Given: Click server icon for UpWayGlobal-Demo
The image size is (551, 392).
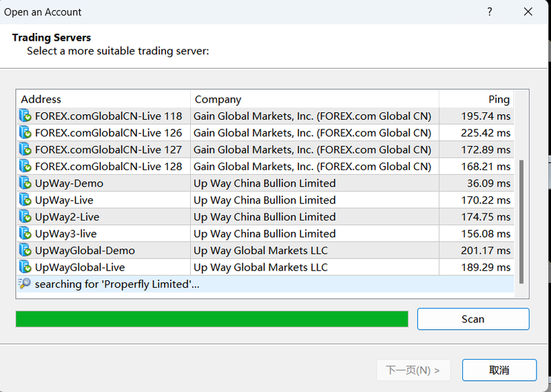Looking at the screenshot, I should [25, 250].
